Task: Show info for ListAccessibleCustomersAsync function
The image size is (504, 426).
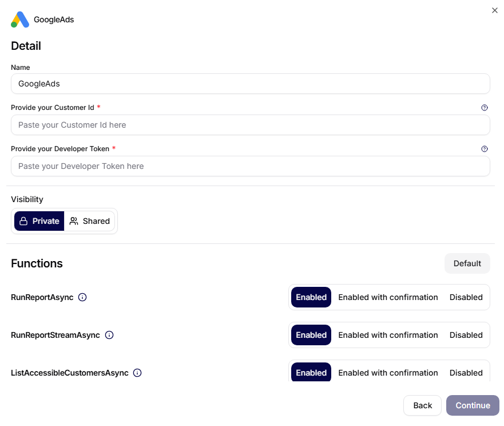Action: (137, 373)
